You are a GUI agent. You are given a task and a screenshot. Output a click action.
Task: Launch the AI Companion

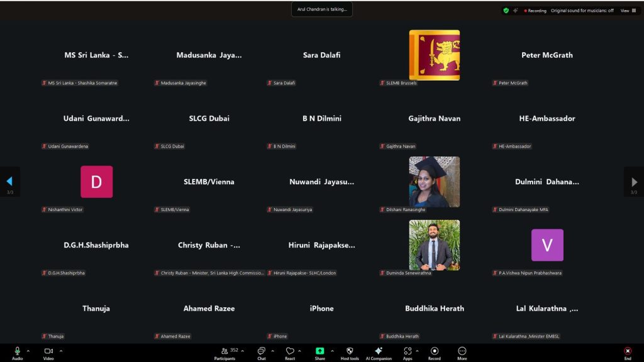[x=379, y=351]
